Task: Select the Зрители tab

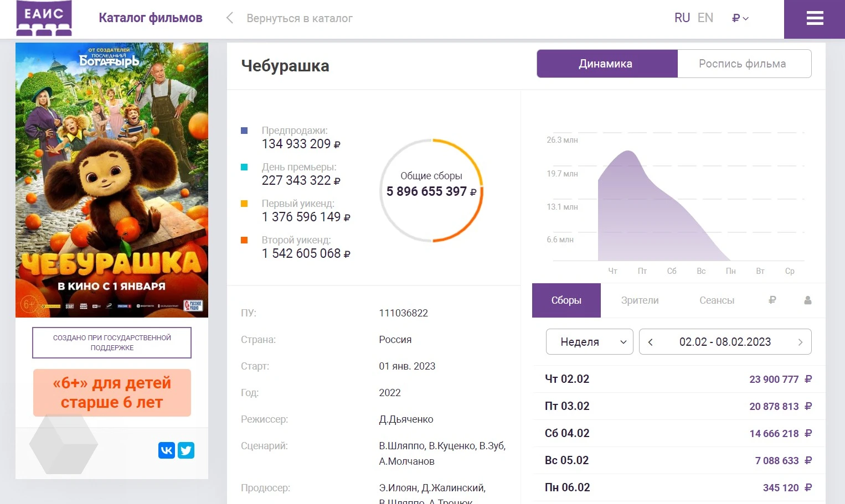Action: click(640, 300)
